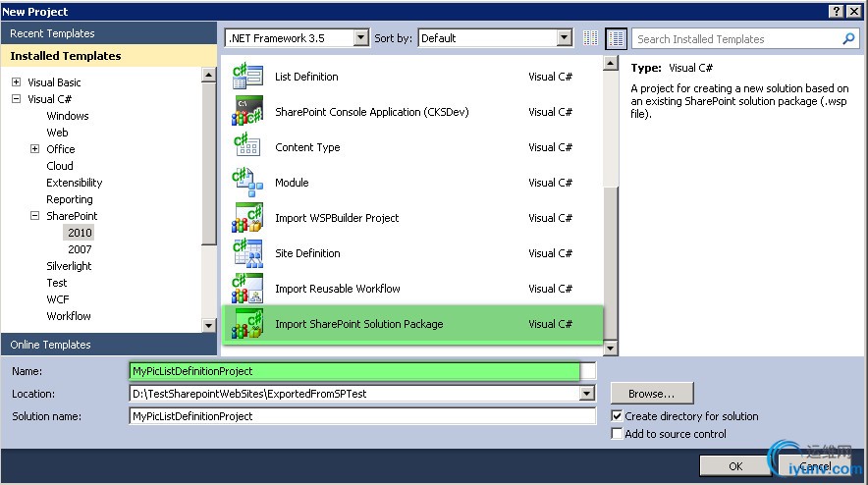Click the Import SharePoint Solution Package icon

pyautogui.click(x=247, y=324)
